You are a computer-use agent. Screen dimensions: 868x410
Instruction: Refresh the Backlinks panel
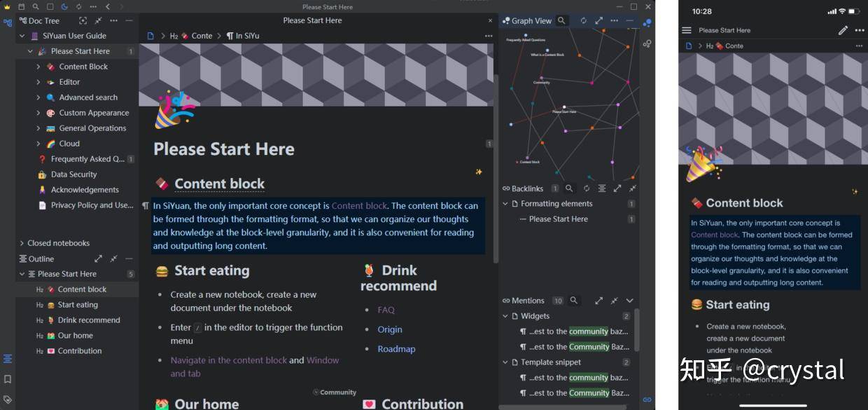[587, 189]
